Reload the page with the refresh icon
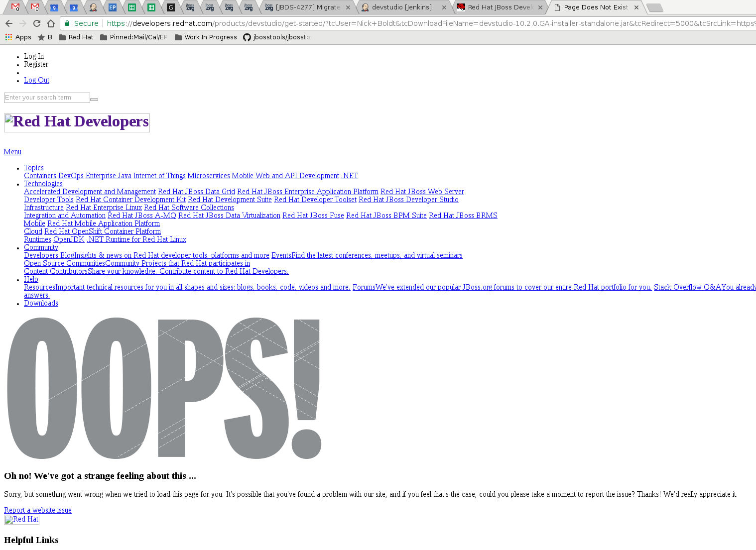756x550 pixels. pyautogui.click(x=36, y=23)
